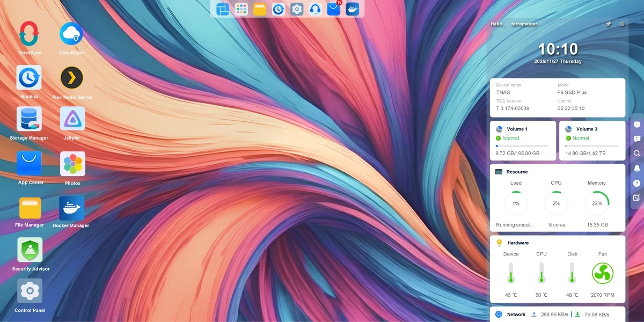Open the notifications bell in the side bar
Viewport: 644px width, 322px height.
pyautogui.click(x=637, y=168)
